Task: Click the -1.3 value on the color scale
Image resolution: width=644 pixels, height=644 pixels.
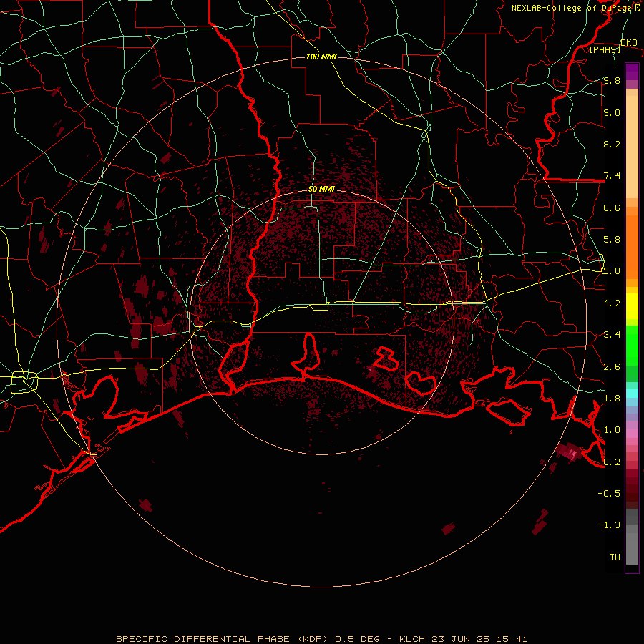Action: (x=609, y=525)
